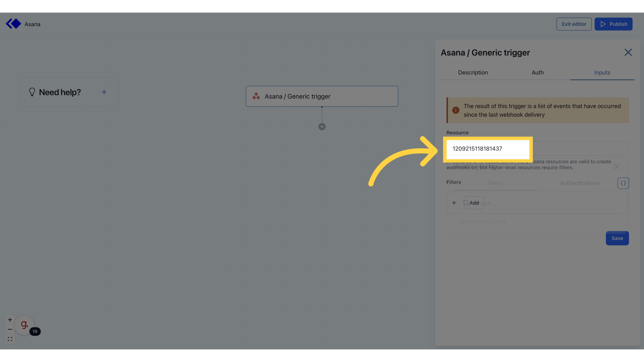Dismiss the variable selector popup

point(617,166)
